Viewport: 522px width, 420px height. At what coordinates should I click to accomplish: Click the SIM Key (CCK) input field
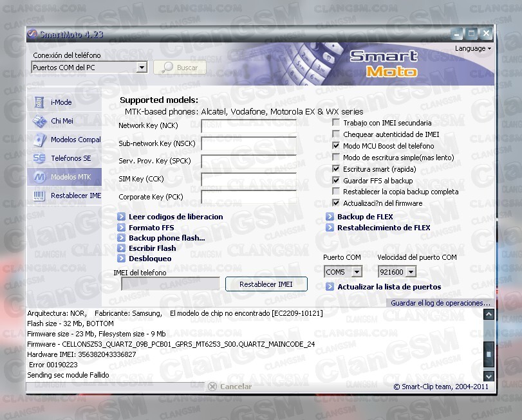pos(248,179)
